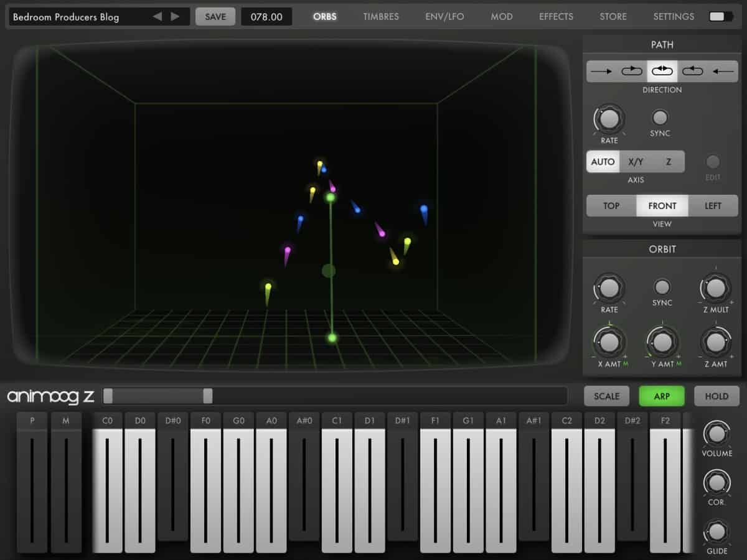The image size is (747, 560).
Task: Enable HOLD mode
Action: [x=716, y=396]
